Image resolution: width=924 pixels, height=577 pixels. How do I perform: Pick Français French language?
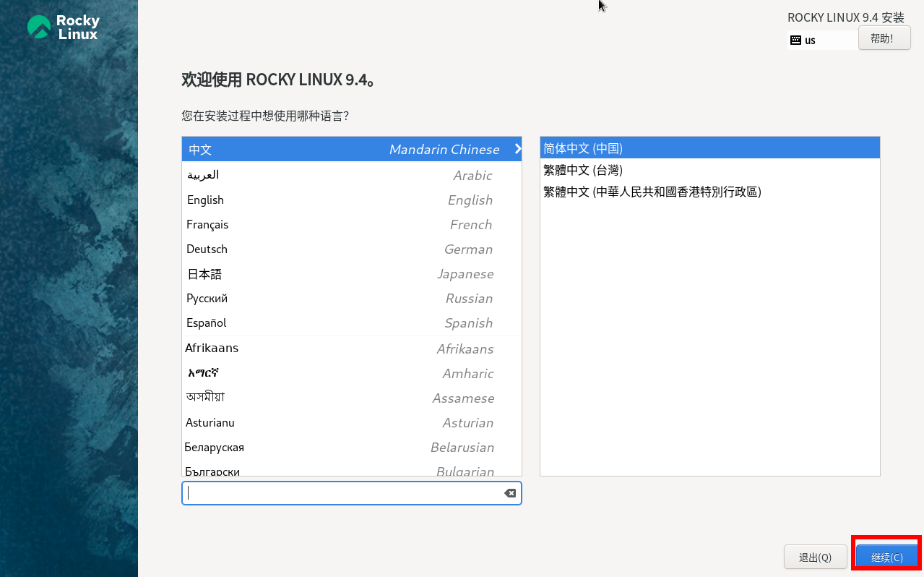(x=352, y=224)
